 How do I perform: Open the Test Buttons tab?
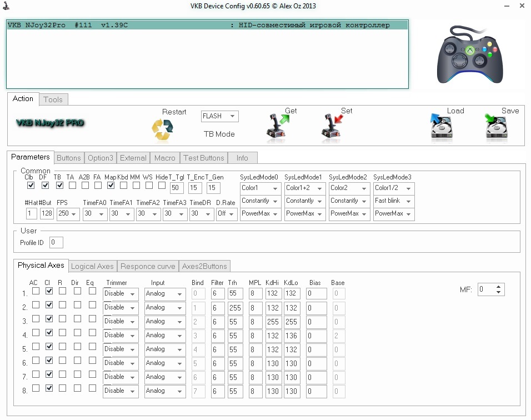[203, 158]
